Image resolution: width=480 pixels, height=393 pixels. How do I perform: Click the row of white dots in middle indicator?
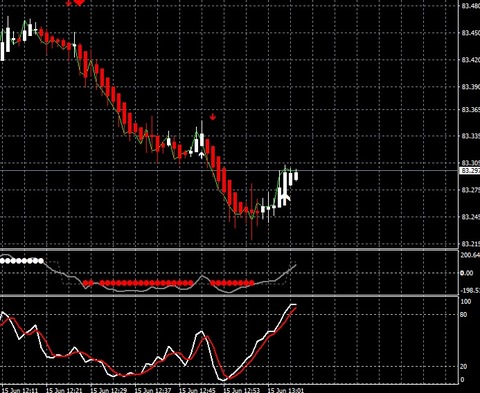pos(22,261)
